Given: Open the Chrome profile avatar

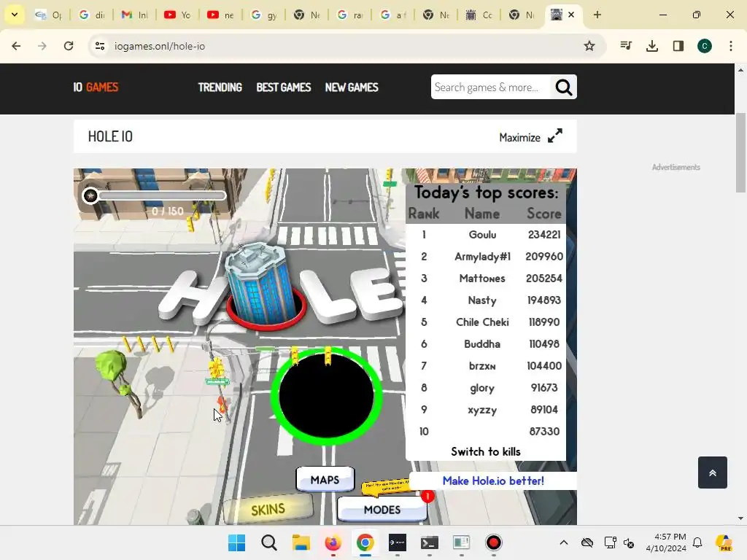Looking at the screenshot, I should [x=705, y=46].
